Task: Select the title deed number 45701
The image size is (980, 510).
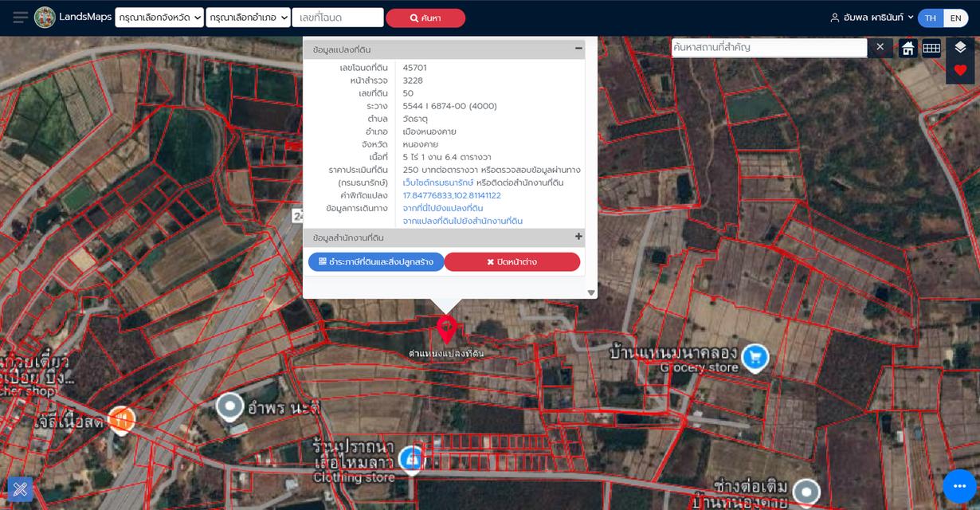Action: pos(414,68)
